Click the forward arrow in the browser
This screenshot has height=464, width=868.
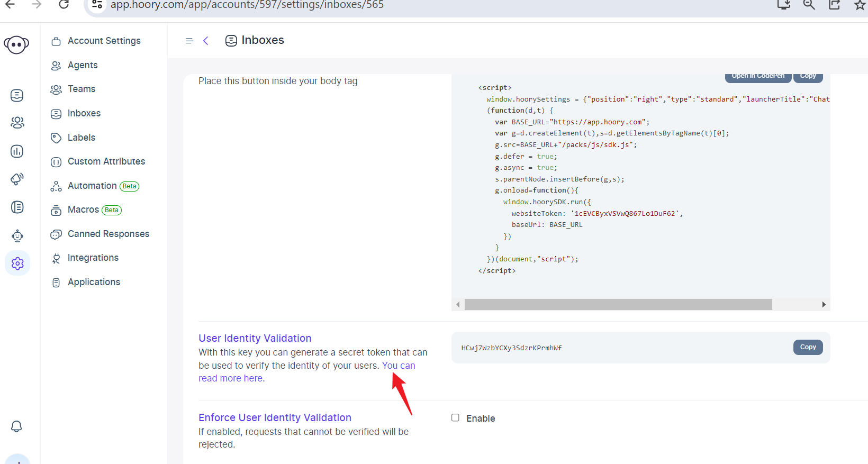pyautogui.click(x=37, y=5)
